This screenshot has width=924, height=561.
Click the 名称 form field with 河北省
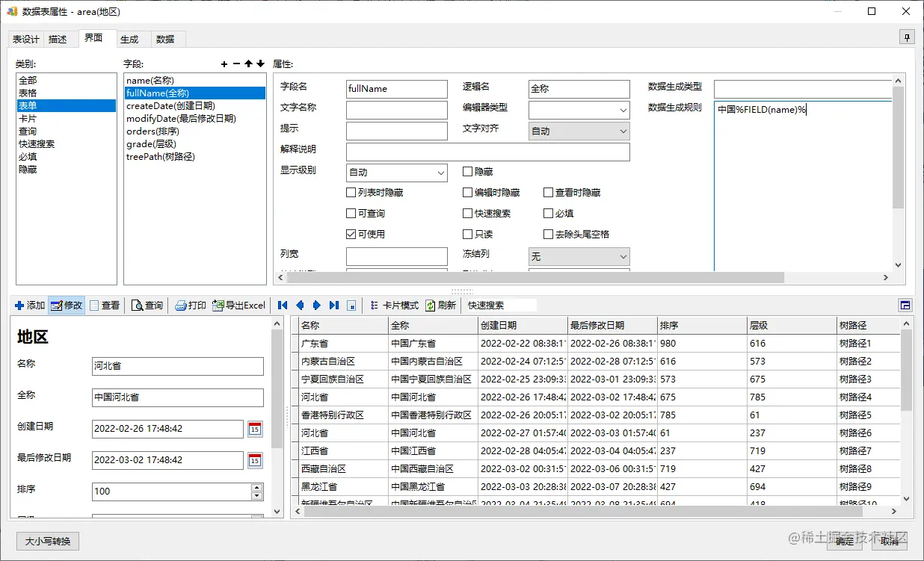(178, 366)
